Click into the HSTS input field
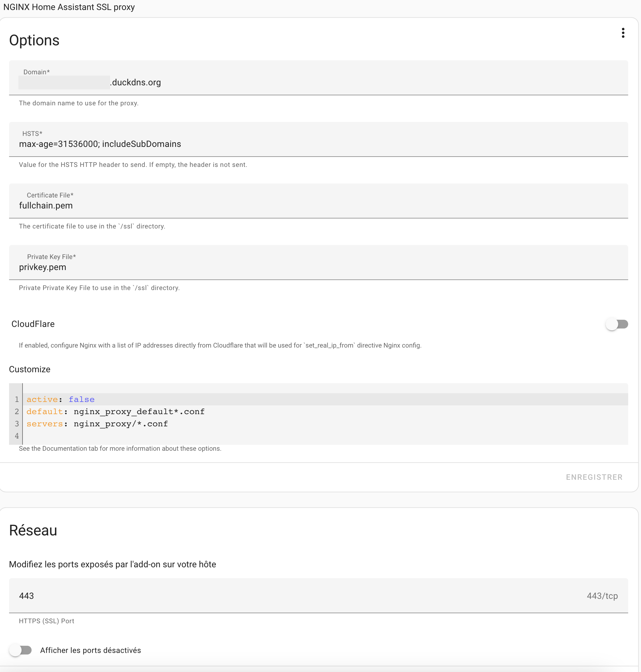 [x=318, y=139]
